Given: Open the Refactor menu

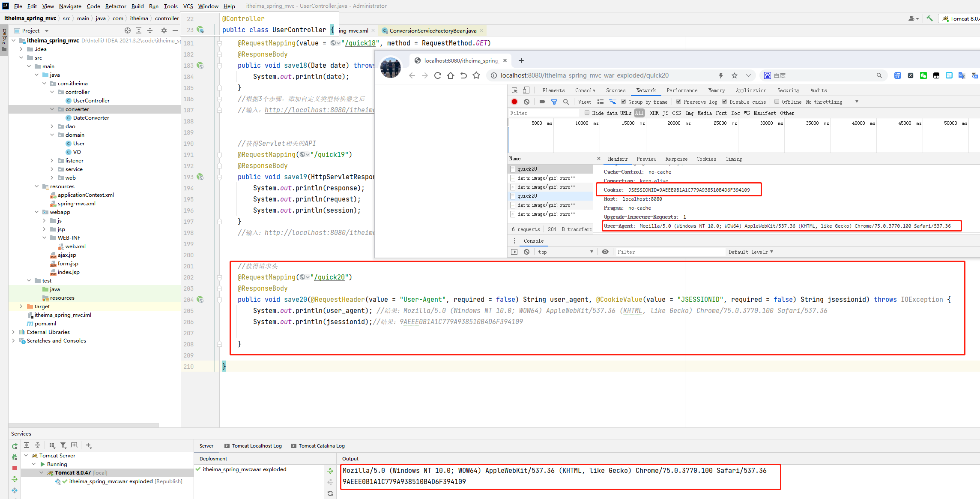Looking at the screenshot, I should pos(116,6).
